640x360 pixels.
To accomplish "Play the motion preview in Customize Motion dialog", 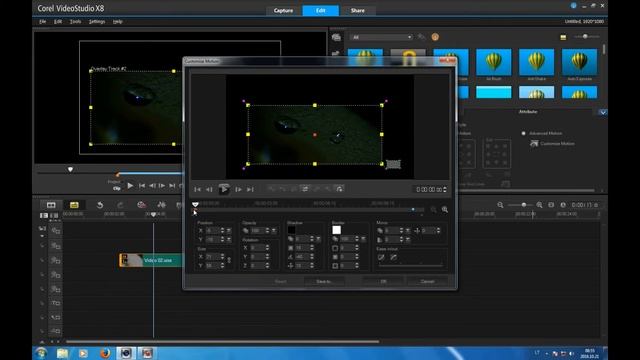I will pyautogui.click(x=224, y=189).
